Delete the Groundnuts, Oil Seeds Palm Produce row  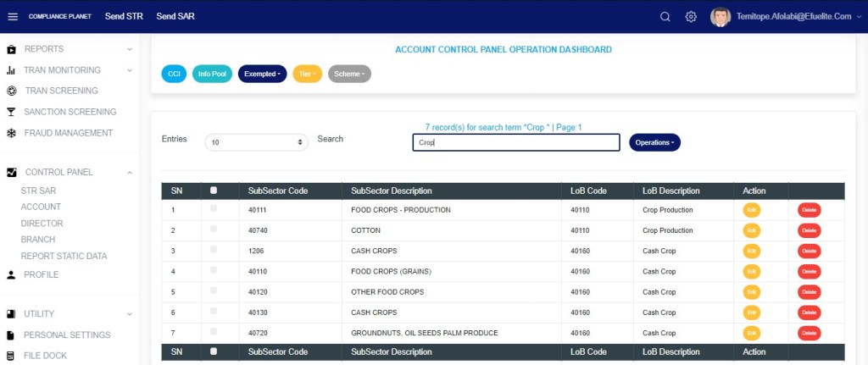(809, 333)
